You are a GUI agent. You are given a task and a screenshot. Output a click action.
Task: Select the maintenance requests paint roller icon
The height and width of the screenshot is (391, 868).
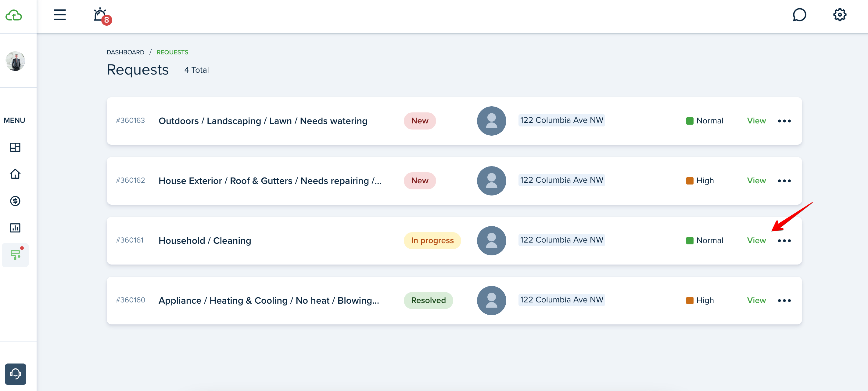coord(15,255)
